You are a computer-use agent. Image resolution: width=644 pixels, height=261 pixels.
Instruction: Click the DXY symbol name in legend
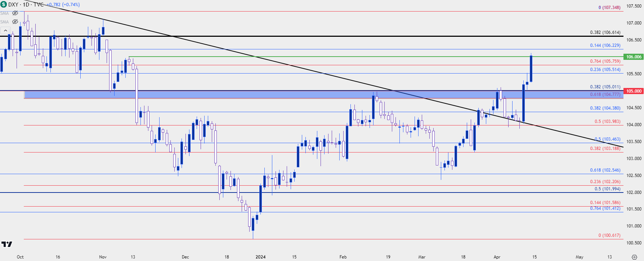(x=13, y=5)
